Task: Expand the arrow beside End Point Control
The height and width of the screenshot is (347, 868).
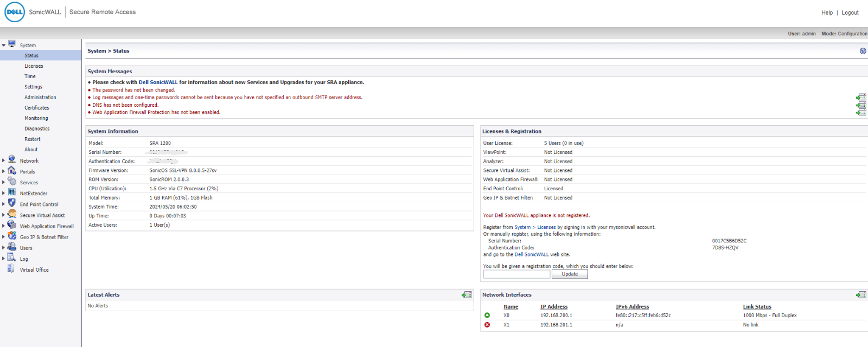Action: tap(4, 204)
